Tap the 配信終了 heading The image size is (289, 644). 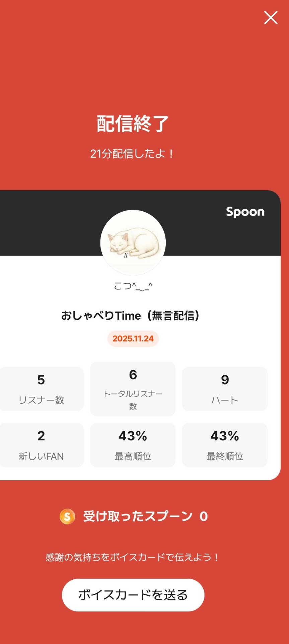(x=133, y=124)
